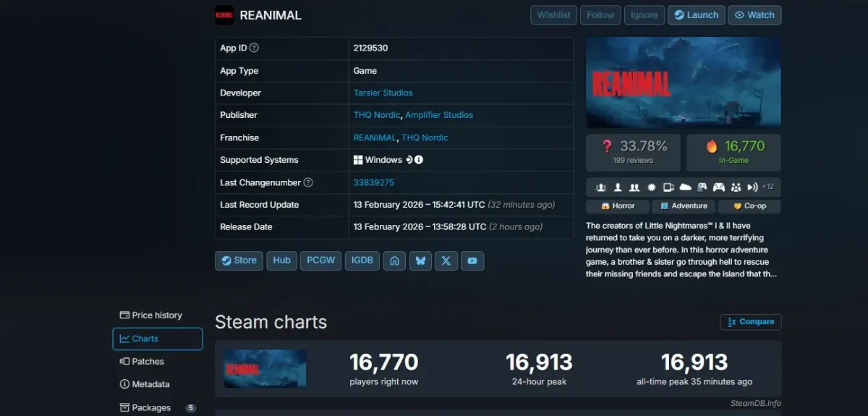Open the game's homepage via the house icon
The height and width of the screenshot is (416, 868).
point(394,260)
